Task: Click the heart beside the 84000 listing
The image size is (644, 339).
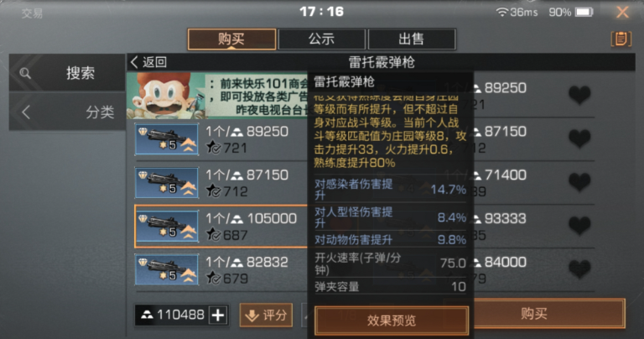Action: click(579, 269)
